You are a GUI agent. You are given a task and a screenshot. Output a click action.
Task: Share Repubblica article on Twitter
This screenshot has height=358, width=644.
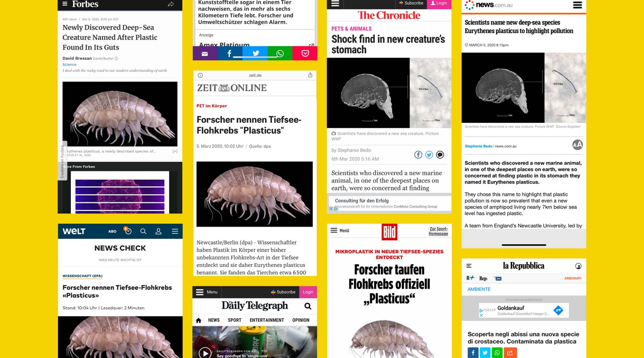click(x=485, y=353)
